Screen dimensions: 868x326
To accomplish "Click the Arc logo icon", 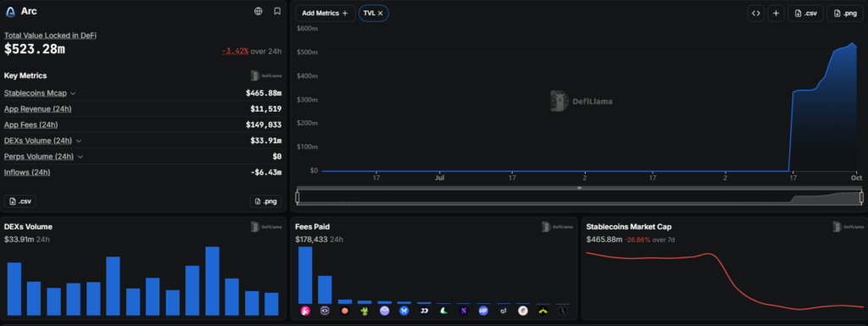I will click(10, 12).
